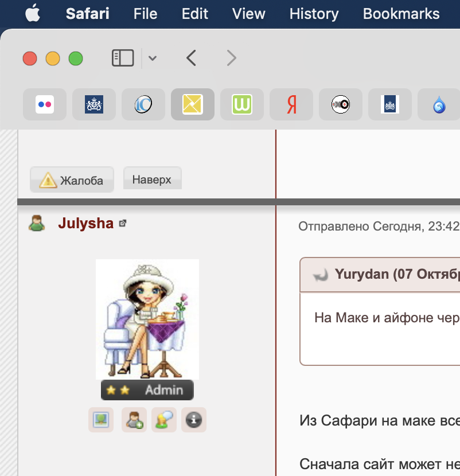Open the round black-white logo favorite

point(341,104)
